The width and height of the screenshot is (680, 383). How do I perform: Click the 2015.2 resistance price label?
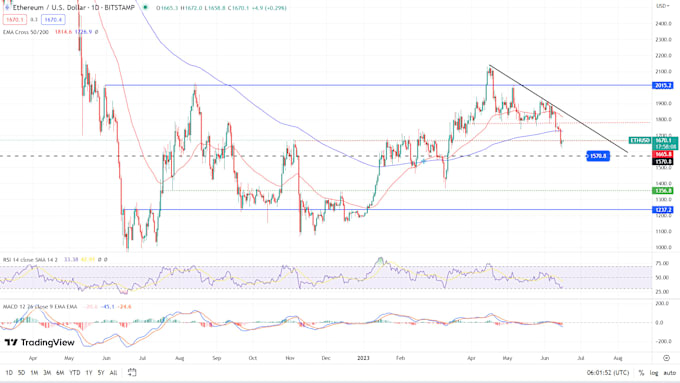click(663, 85)
